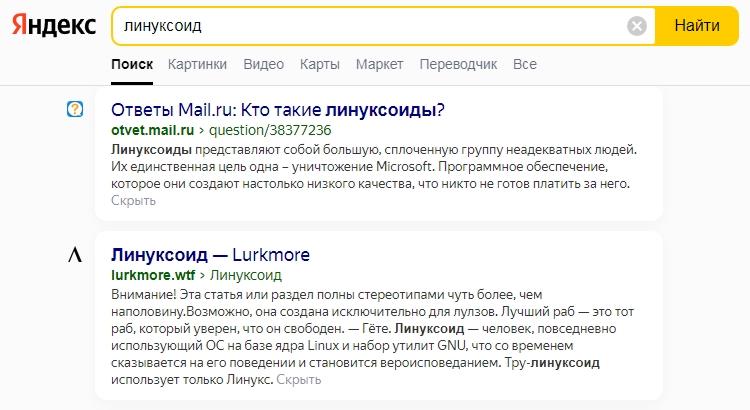Focus the search input field
Viewport: 750px width, 410px height.
(370, 26)
